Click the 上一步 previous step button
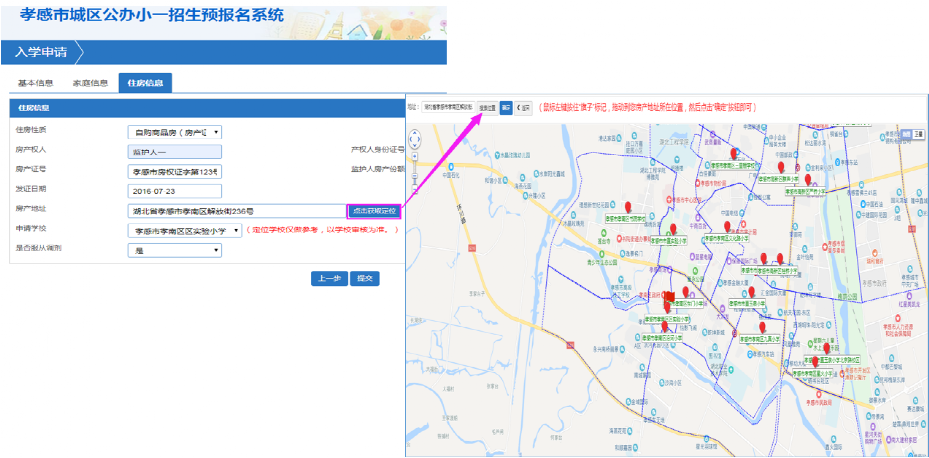 point(328,278)
